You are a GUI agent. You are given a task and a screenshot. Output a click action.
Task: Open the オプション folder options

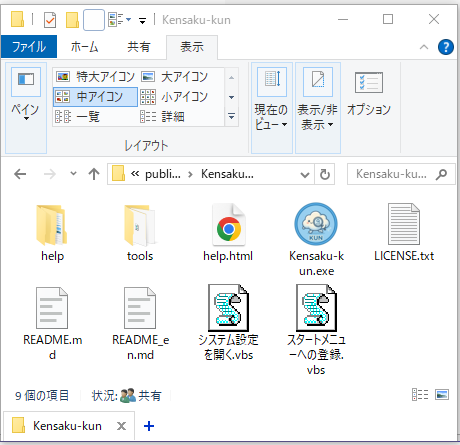click(369, 94)
